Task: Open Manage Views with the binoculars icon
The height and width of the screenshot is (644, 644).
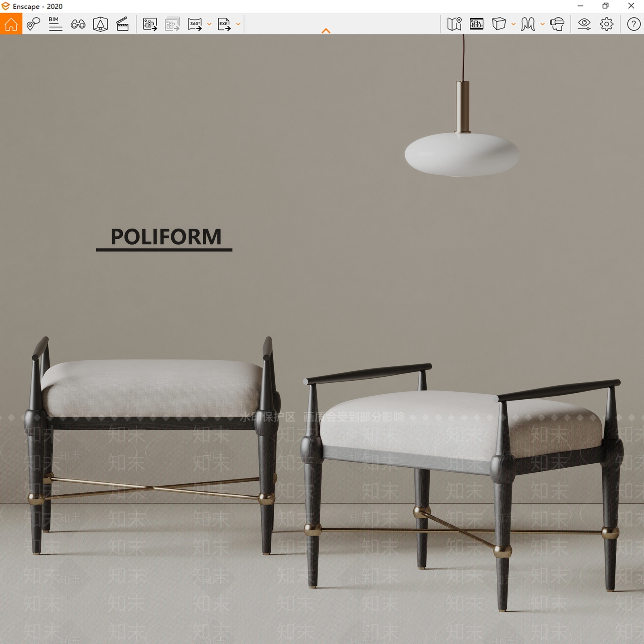Action: 78,24
